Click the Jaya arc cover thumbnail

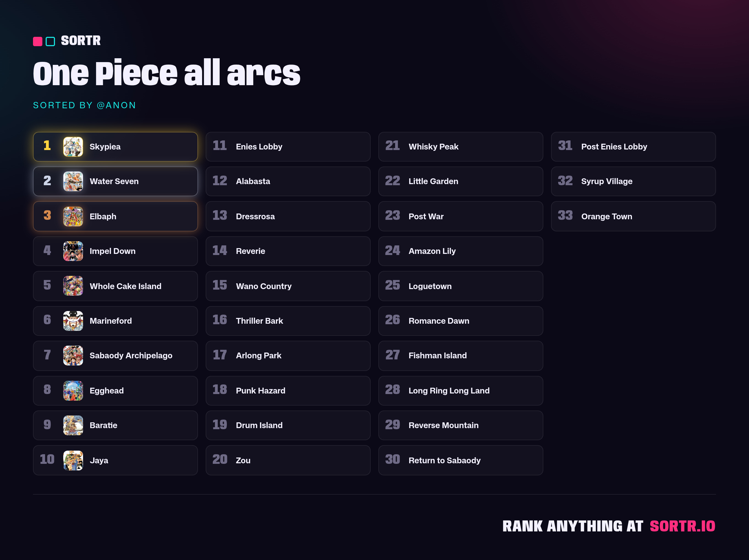tap(73, 460)
